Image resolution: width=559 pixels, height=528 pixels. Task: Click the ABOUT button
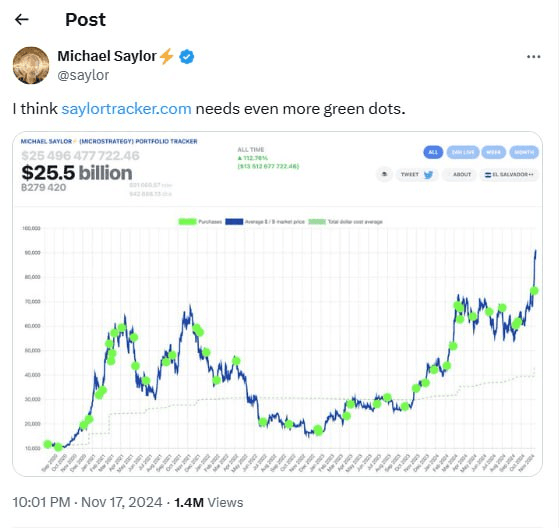click(x=460, y=175)
